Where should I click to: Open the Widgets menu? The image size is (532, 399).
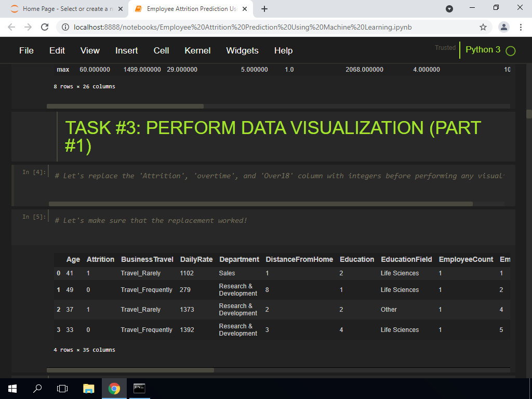click(242, 50)
